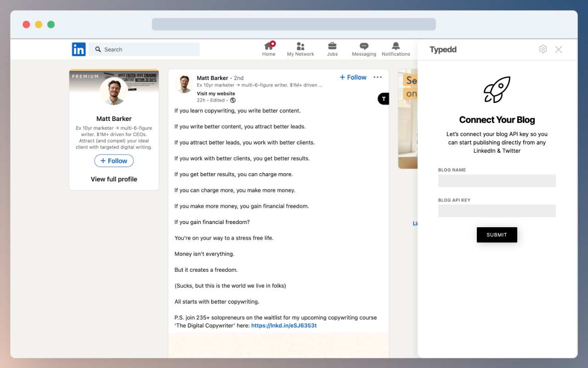Click the search magnifier in the search bar

[x=97, y=49]
